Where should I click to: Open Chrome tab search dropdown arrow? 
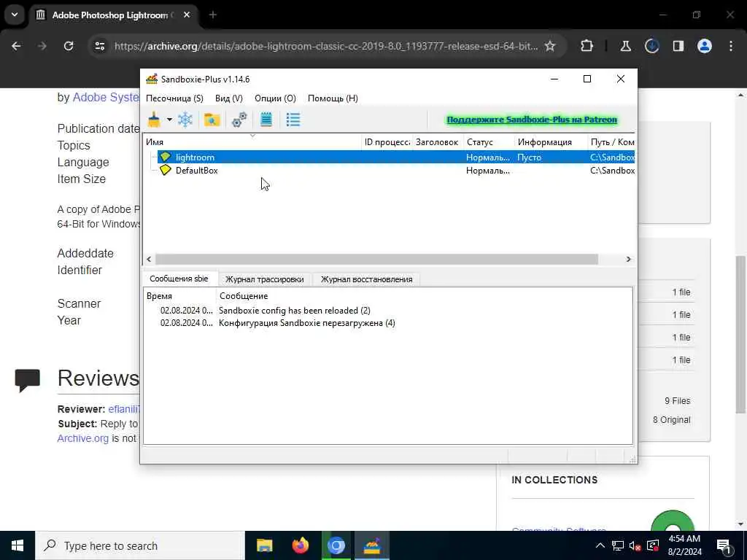pos(15,15)
